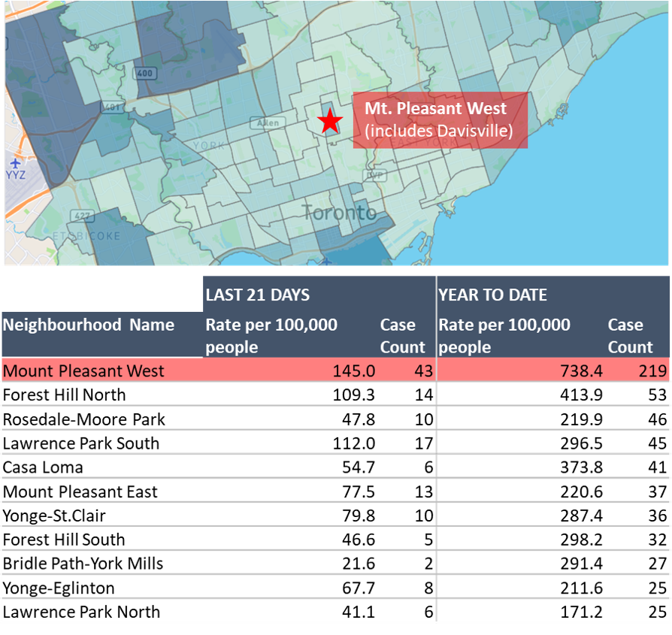
Task: Select the Yonge-Eglinton row name
Action: (x=59, y=588)
